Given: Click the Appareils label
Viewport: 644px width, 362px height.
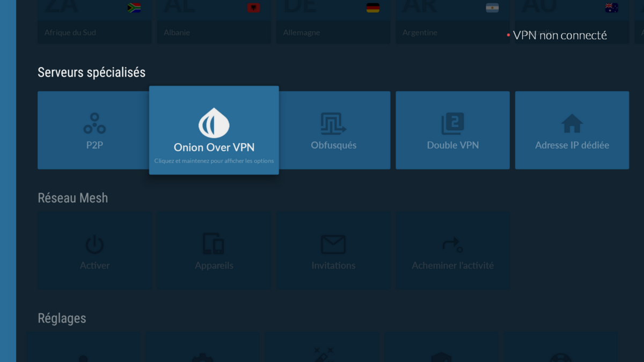Looking at the screenshot, I should [x=214, y=265].
